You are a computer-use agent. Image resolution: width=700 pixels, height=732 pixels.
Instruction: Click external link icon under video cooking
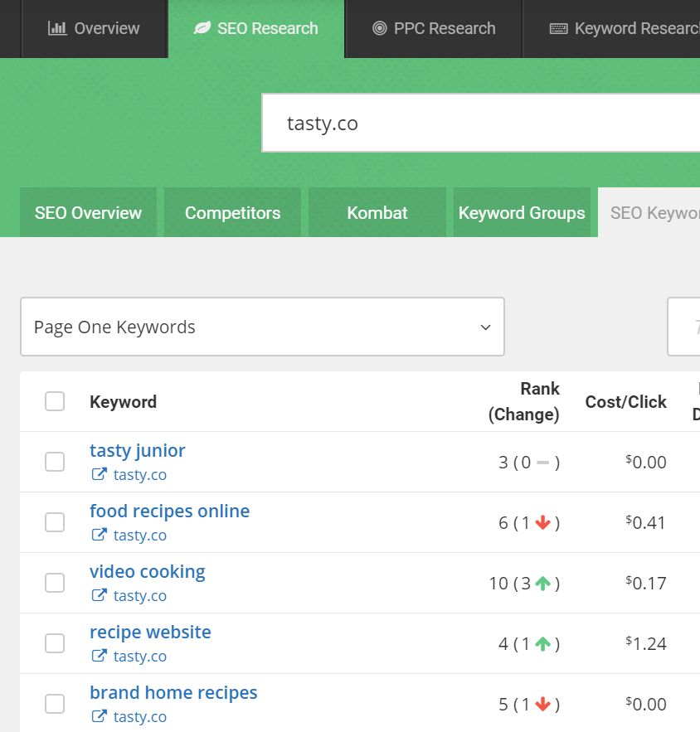pyautogui.click(x=99, y=595)
